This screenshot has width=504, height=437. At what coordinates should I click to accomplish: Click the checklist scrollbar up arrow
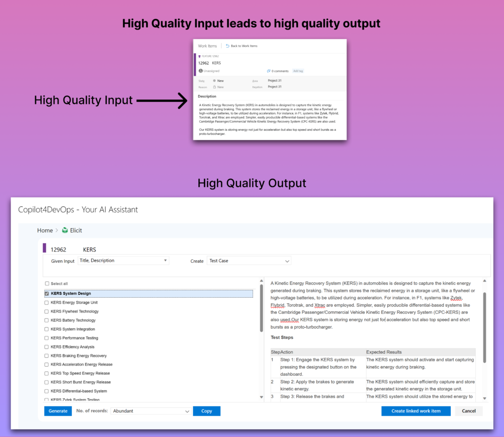pos(261,281)
